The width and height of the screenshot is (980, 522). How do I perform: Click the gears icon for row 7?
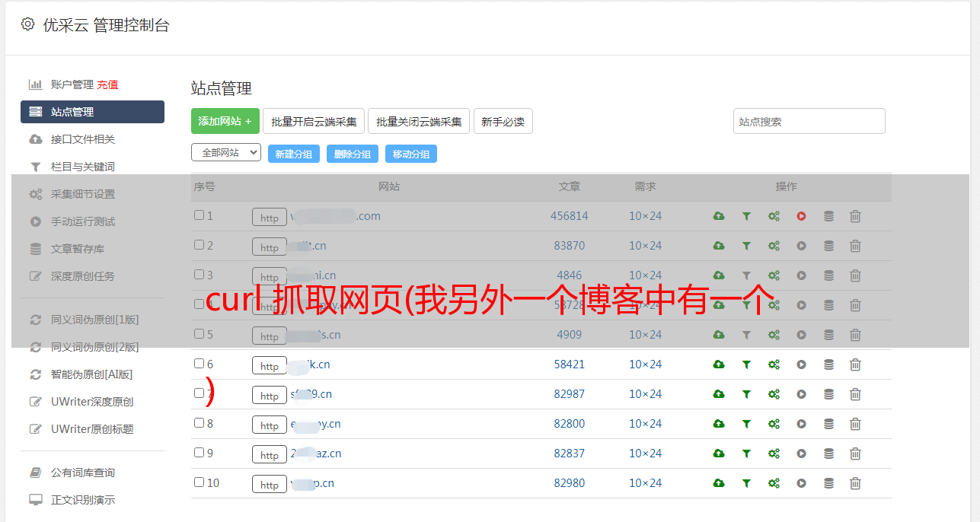tap(774, 394)
